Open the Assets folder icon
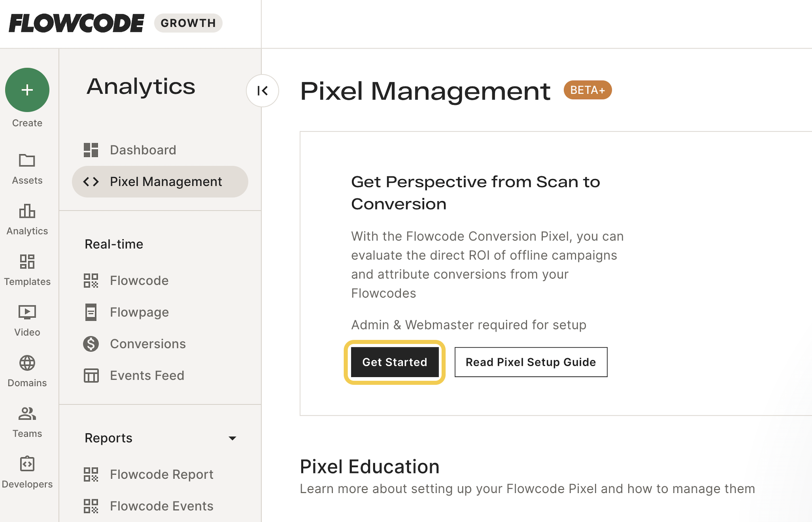 tap(27, 161)
